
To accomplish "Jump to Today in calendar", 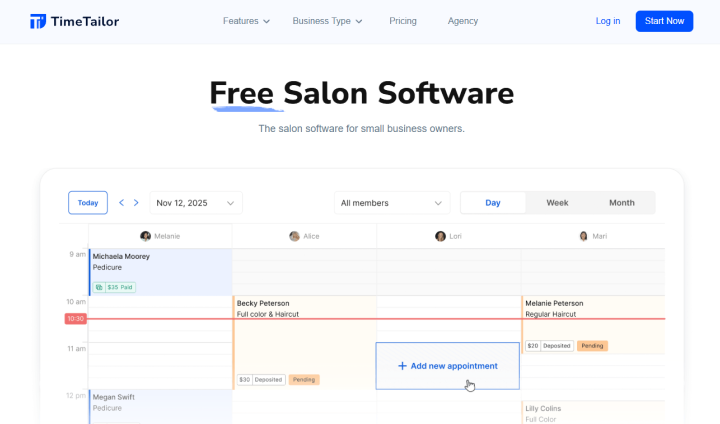I will [88, 203].
